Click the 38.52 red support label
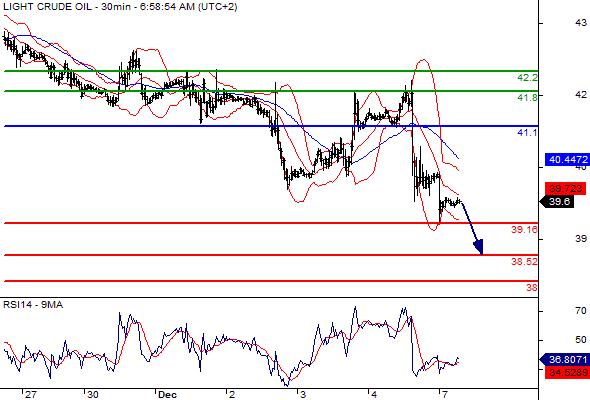Screen dimensions: 590x400 click(x=524, y=262)
